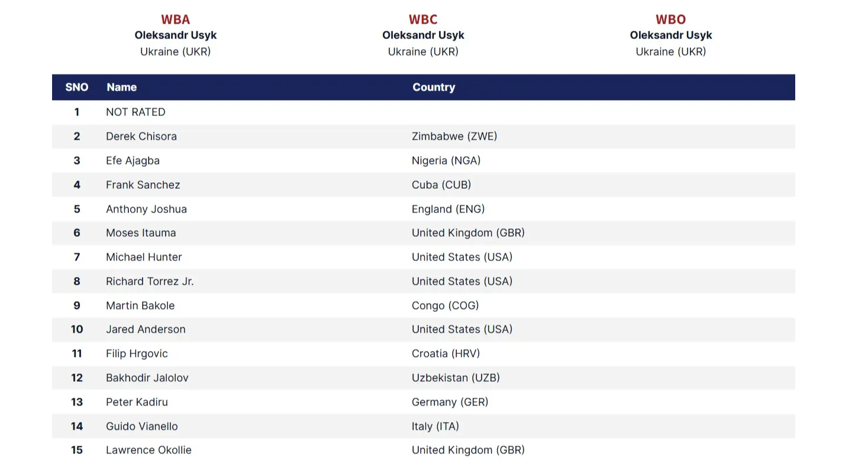Select Frank Sanchez entry

(x=143, y=185)
